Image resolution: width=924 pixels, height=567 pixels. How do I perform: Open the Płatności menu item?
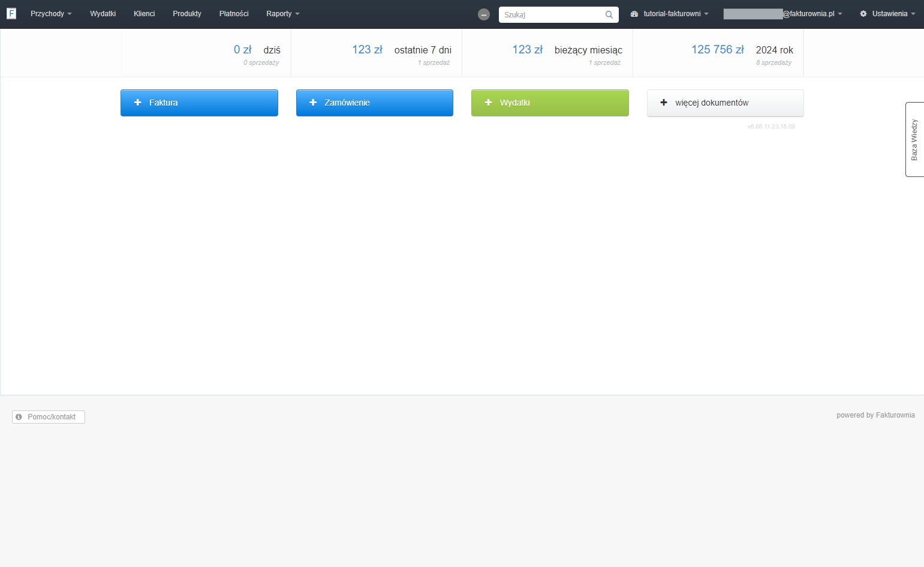(x=234, y=14)
